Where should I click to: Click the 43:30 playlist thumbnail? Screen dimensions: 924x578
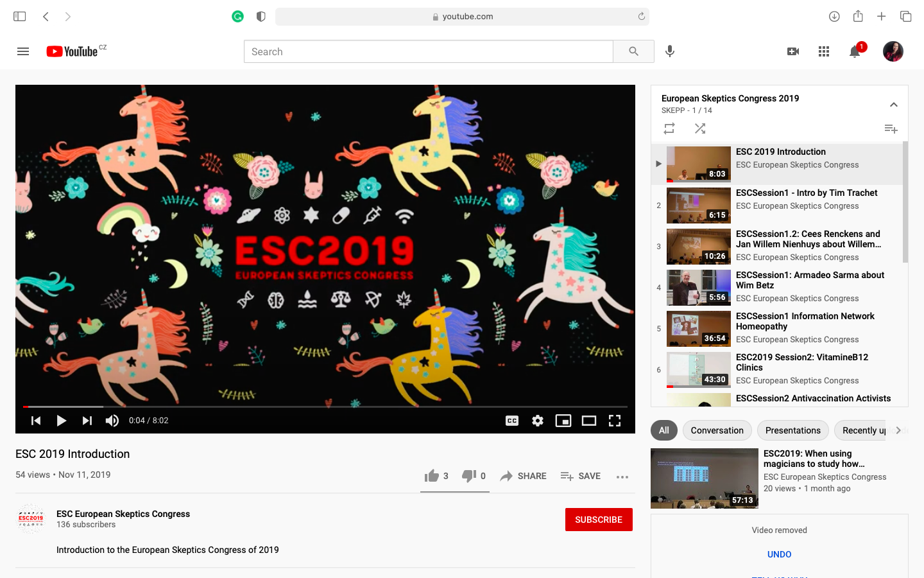click(x=699, y=370)
